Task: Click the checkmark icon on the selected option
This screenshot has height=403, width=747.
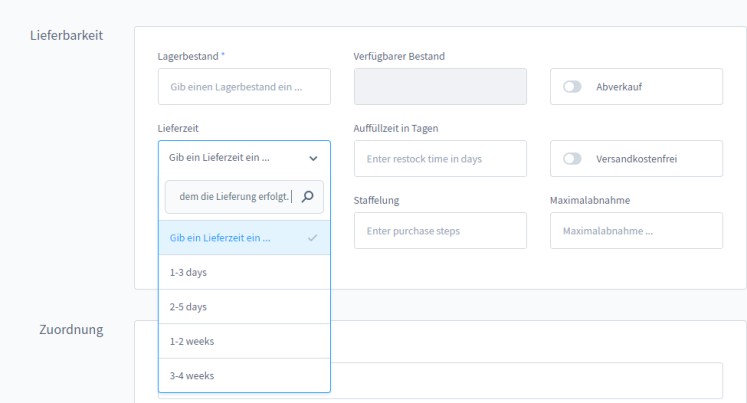Action: pyautogui.click(x=313, y=238)
